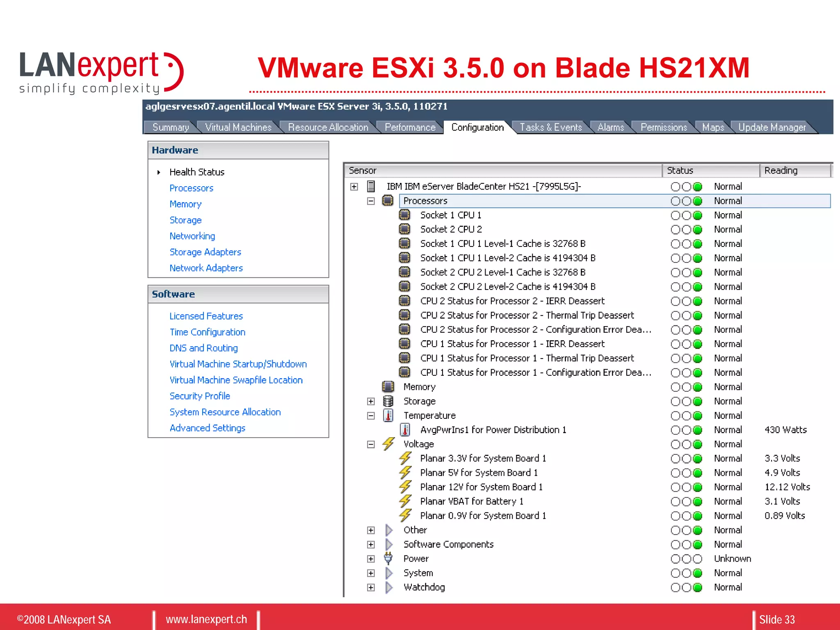Screen dimensions: 840x630
Task: Open the Virtual Machines tab
Action: click(x=238, y=128)
